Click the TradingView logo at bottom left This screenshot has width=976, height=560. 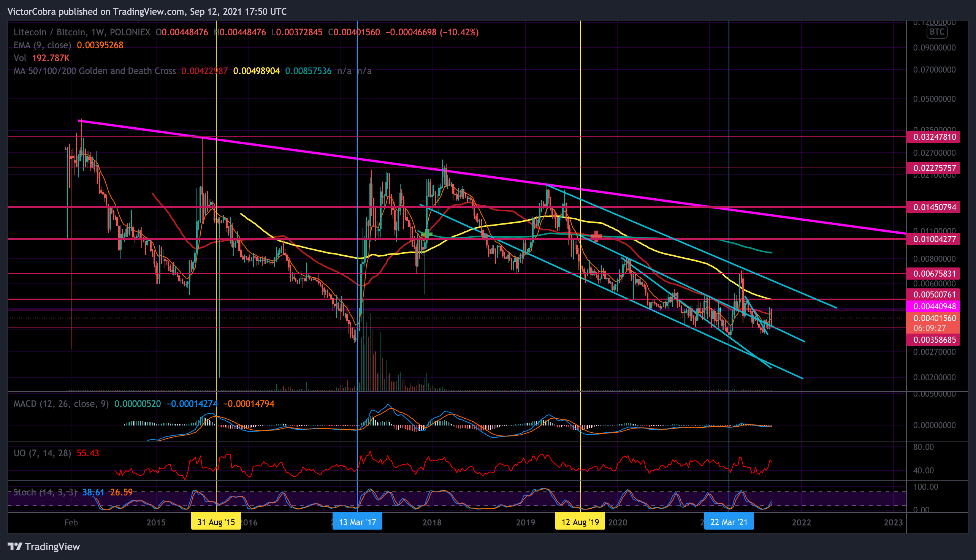click(43, 547)
